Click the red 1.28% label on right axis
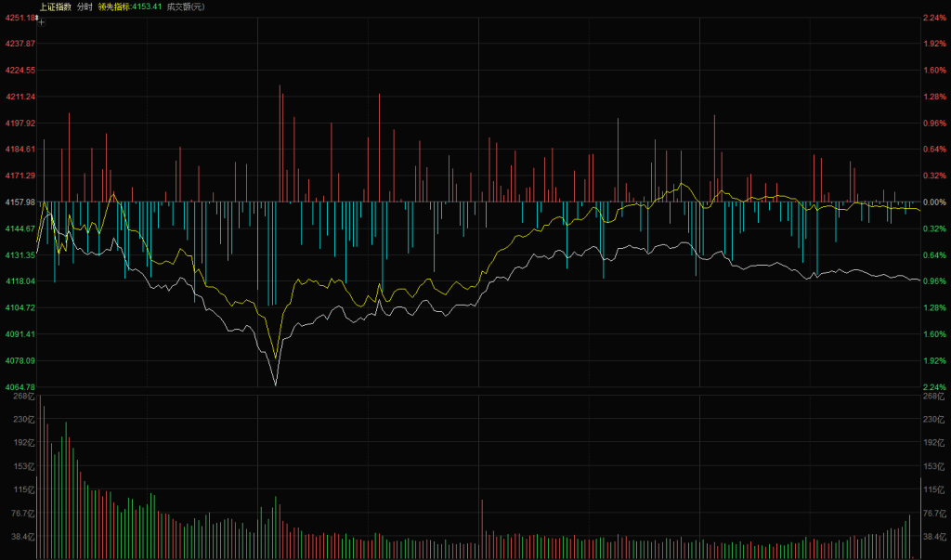Viewport: 951px width, 560px height. pos(934,97)
